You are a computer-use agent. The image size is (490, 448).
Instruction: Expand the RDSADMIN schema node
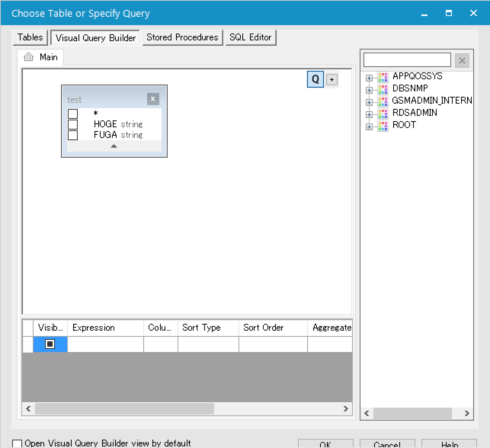point(369,115)
